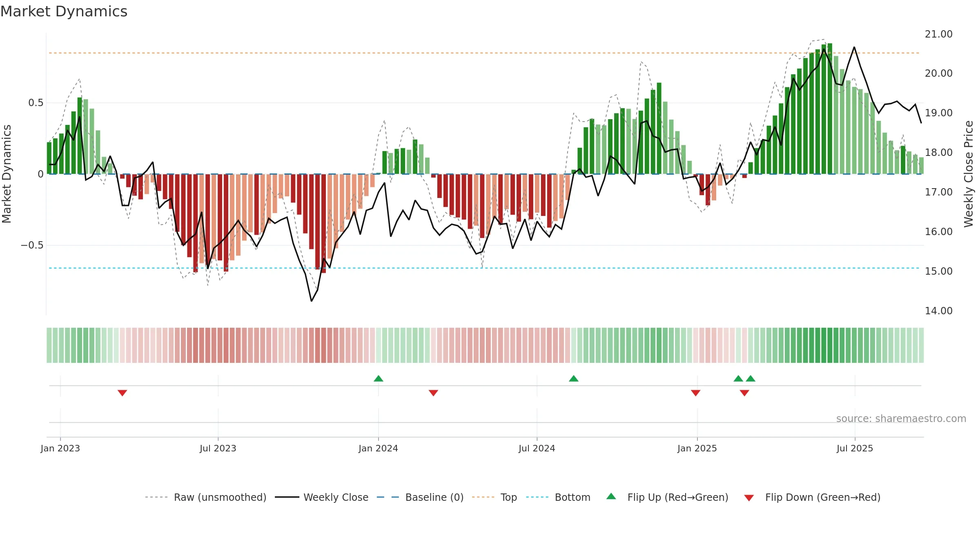Screen dimensions: 980x551
Task: Toggle Flip Up (Red→Green) legend entry
Action: point(667,497)
